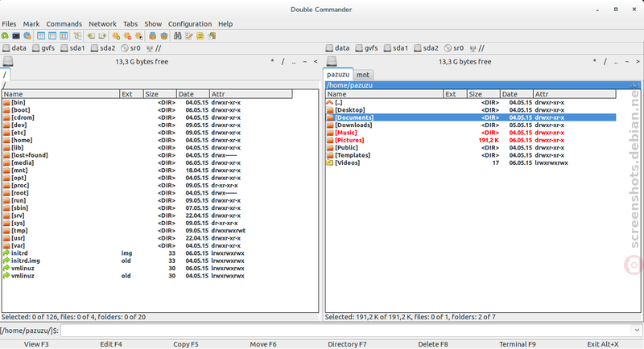Open the Help menu
The height and width of the screenshot is (349, 644).
225,24
